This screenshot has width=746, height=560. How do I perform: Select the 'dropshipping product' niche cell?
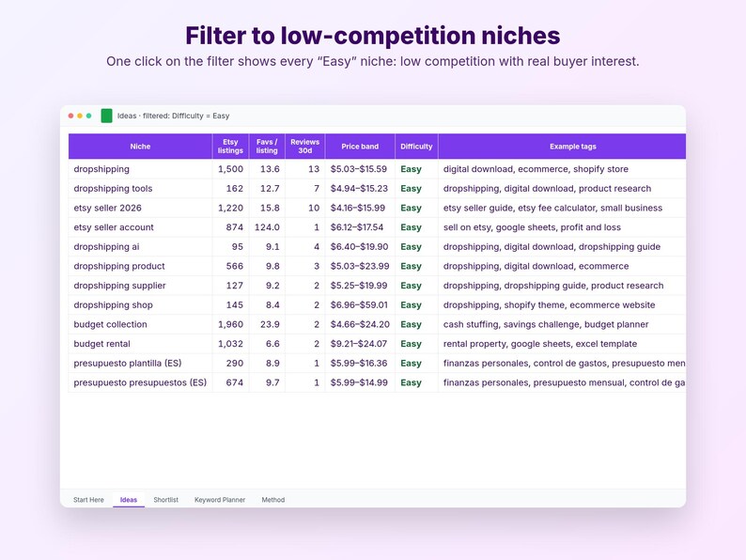coord(140,267)
